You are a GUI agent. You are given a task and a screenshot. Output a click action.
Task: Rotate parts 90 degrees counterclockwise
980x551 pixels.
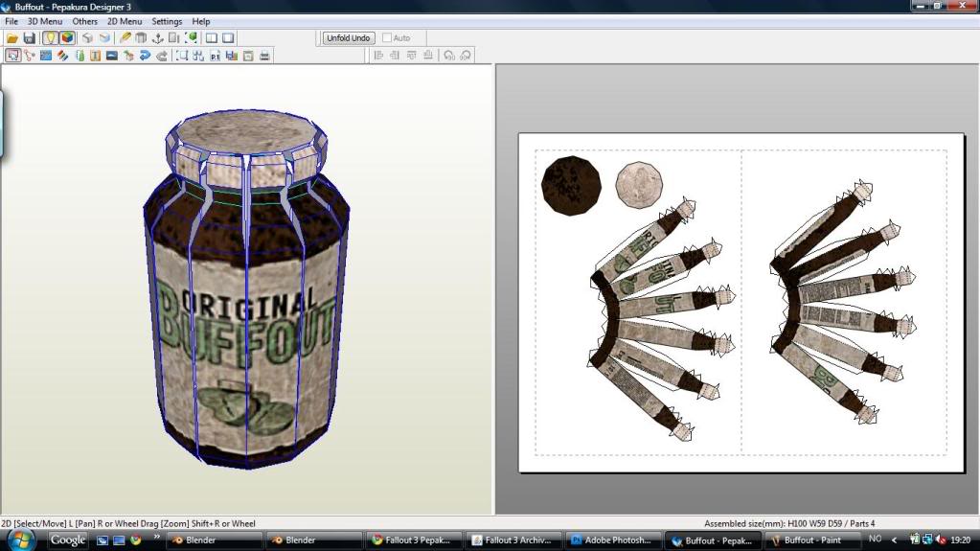(x=448, y=56)
